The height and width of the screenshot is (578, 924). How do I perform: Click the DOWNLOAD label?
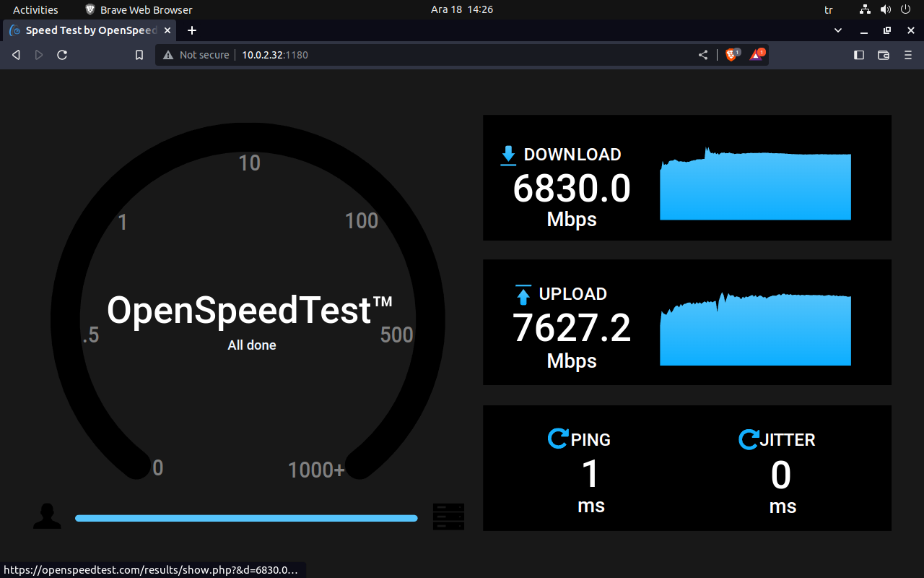[x=572, y=155]
